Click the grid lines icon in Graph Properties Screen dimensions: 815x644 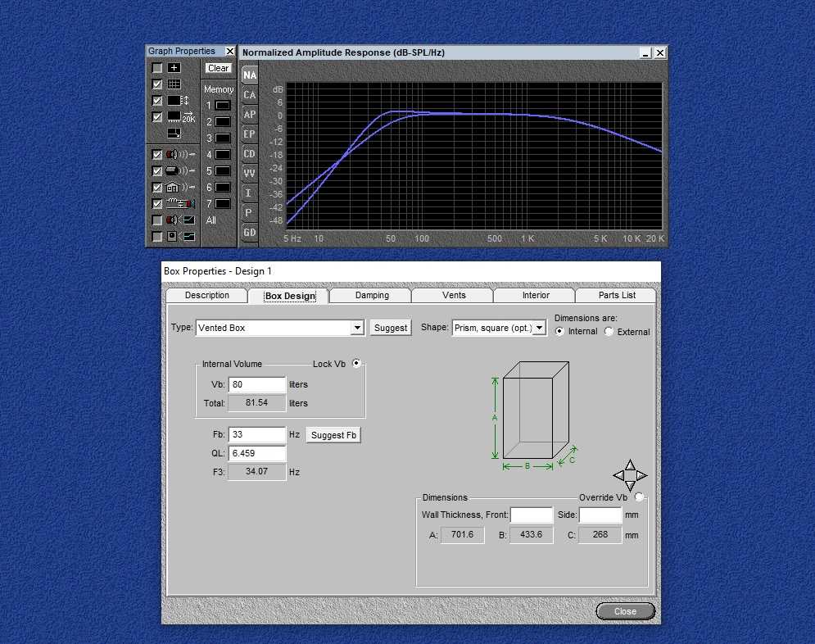point(174,84)
